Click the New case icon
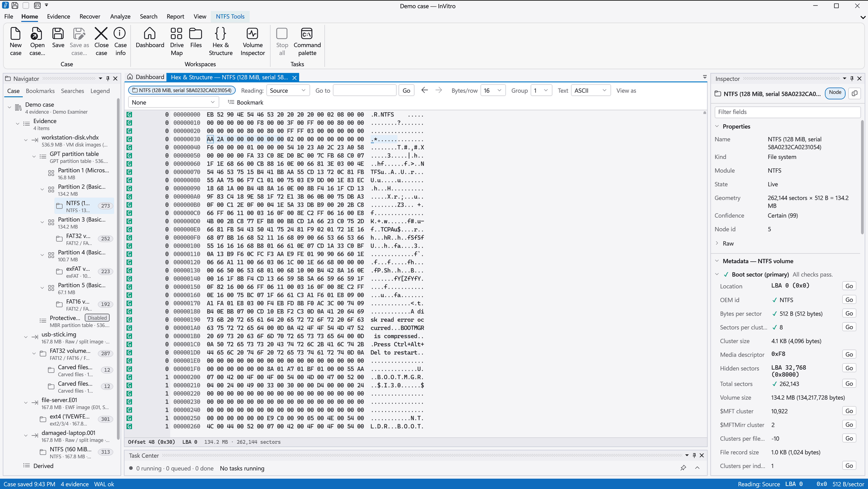The image size is (868, 489). tap(16, 41)
